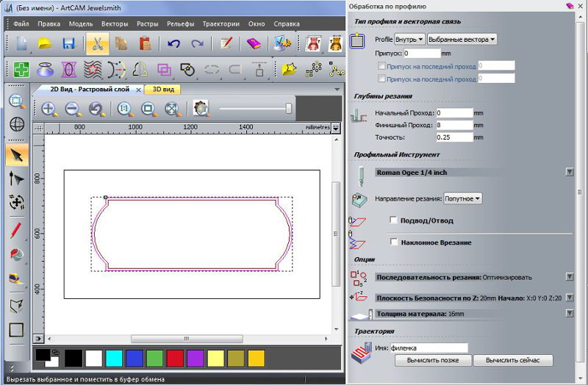Save model using floppy disk icon

[69, 44]
